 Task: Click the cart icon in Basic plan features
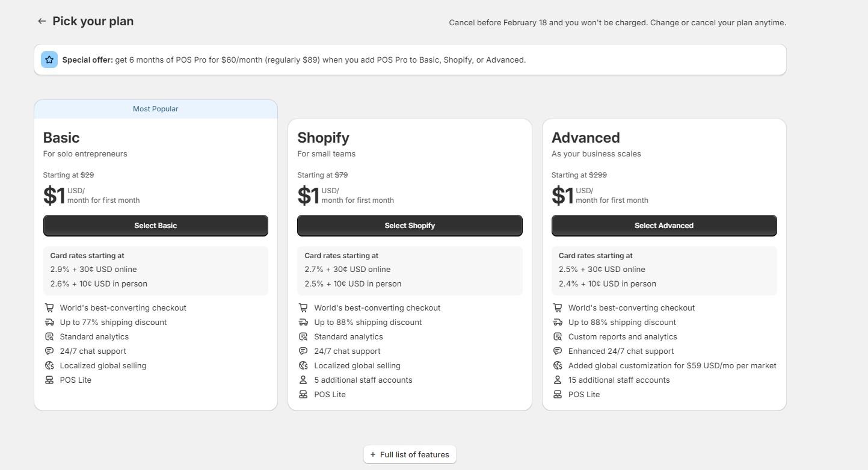[49, 308]
